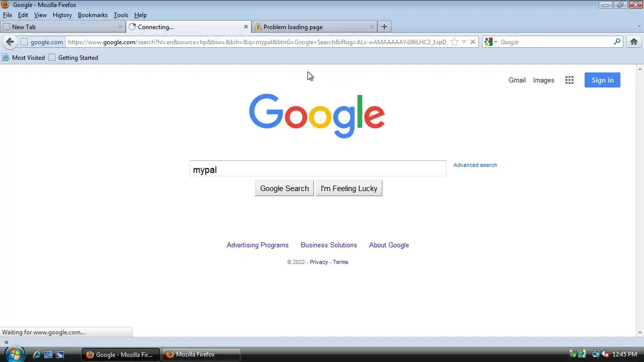Open the Tools menu
This screenshot has width=644, height=362.
[121, 15]
